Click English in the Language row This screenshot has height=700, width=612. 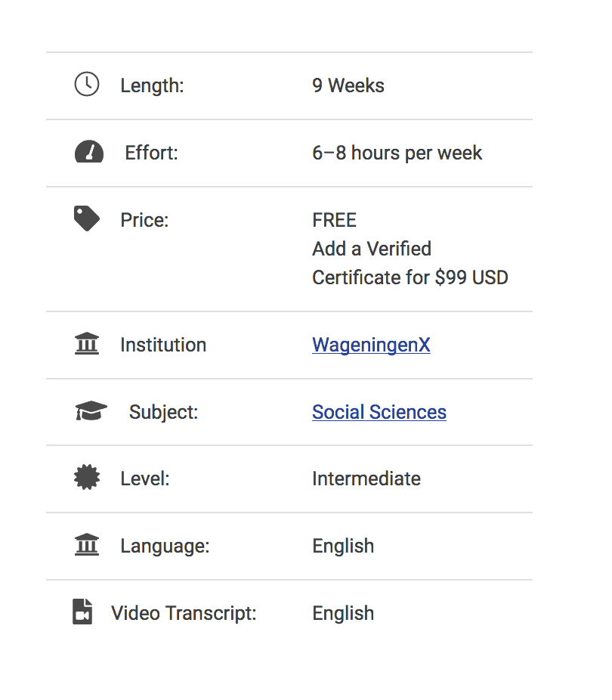[x=342, y=546]
